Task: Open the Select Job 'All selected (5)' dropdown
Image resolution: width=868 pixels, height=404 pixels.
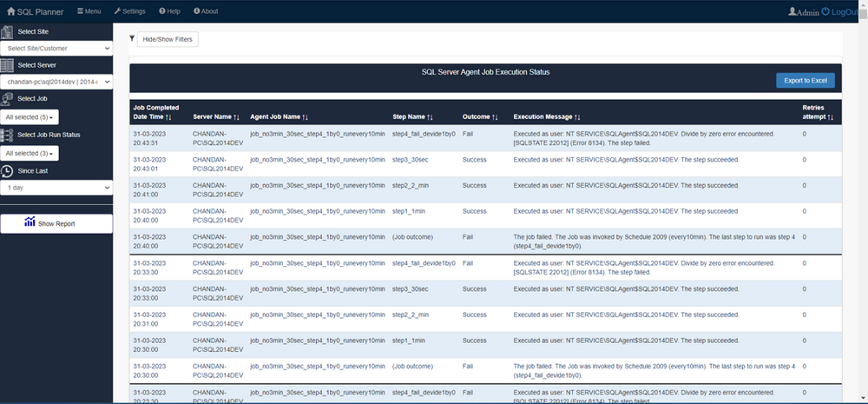Action: pos(30,116)
